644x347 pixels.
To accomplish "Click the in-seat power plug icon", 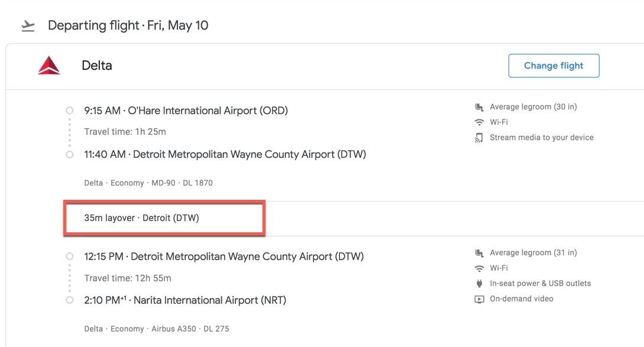I will 479,284.
